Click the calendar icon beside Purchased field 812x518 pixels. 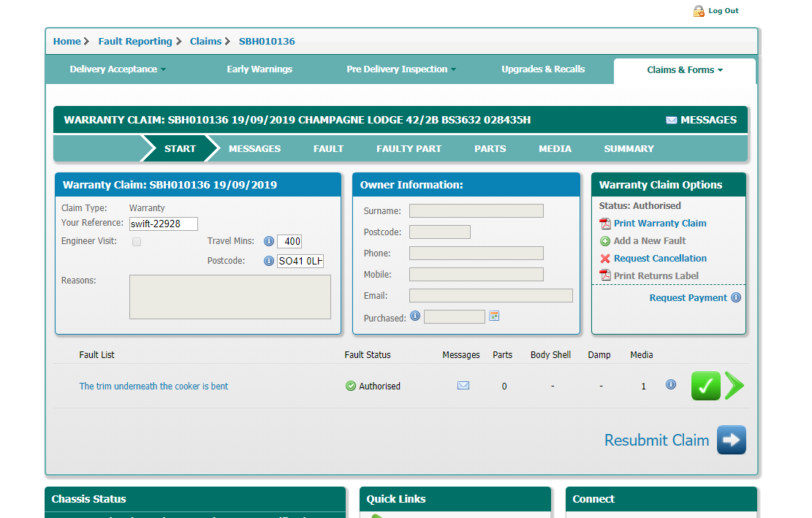coord(494,316)
